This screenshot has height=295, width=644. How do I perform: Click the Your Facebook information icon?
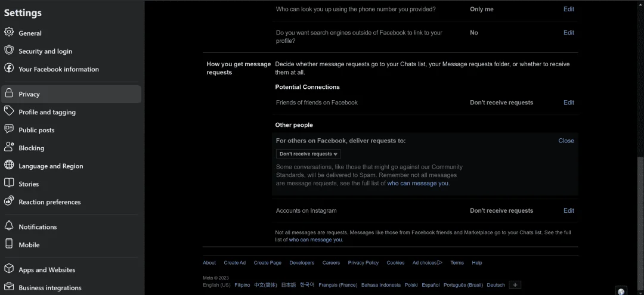tap(9, 68)
